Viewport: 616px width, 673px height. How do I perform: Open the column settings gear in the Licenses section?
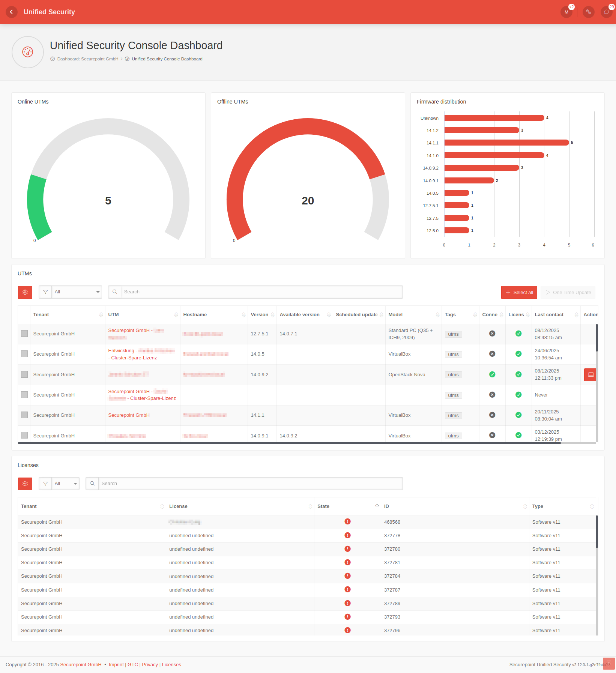(25, 484)
